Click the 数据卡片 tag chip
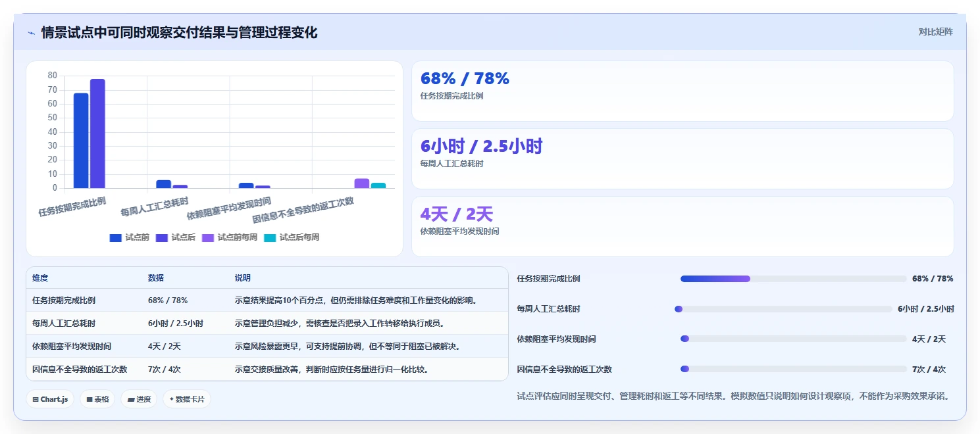Image resolution: width=980 pixels, height=434 pixels. click(187, 399)
